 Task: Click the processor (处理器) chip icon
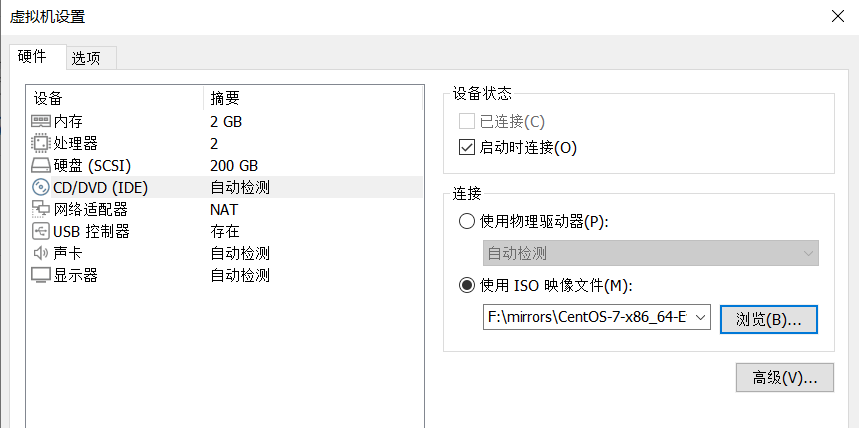click(41, 144)
